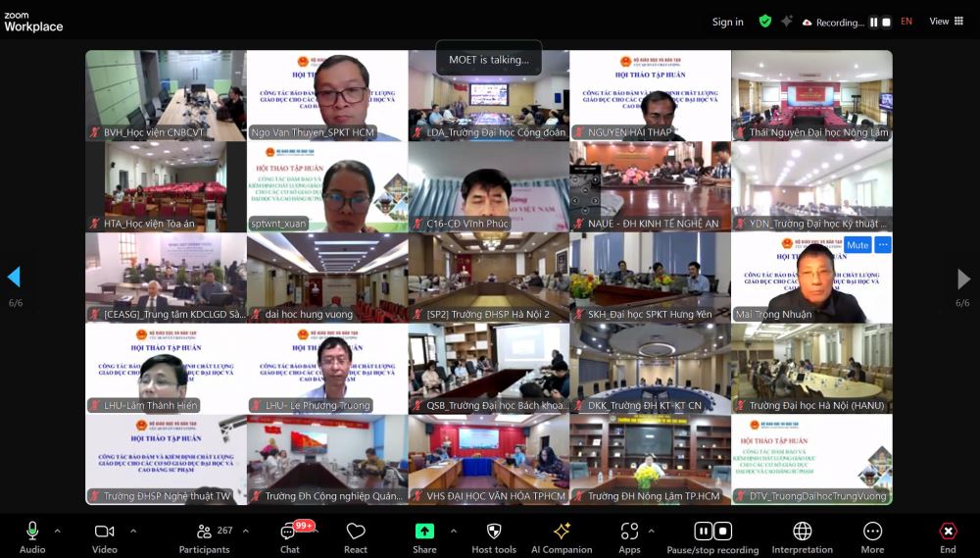Image resolution: width=980 pixels, height=558 pixels.
Task: Open the Interpretation globe icon
Action: click(802, 534)
